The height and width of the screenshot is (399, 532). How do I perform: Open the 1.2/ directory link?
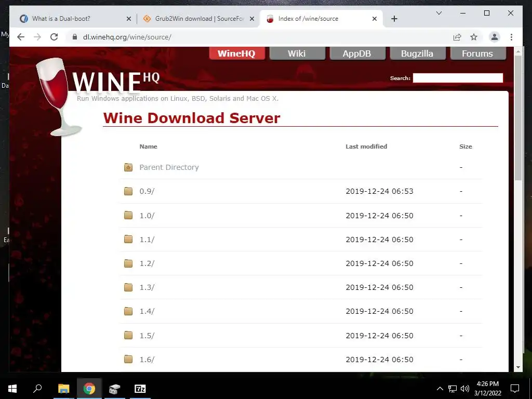pos(147,263)
